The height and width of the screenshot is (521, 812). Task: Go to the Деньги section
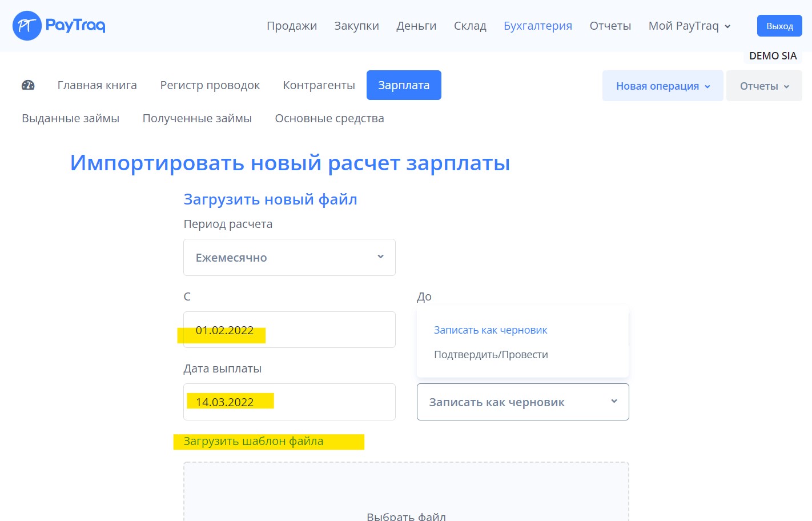[x=416, y=26]
